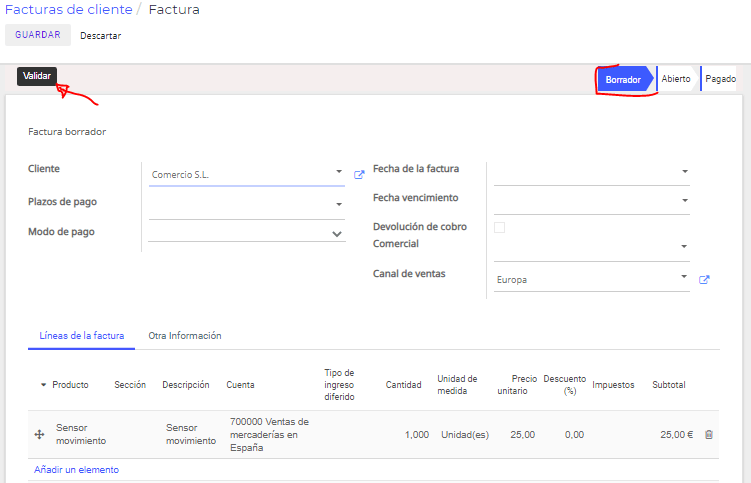Select the Pagado status stage
The height and width of the screenshot is (483, 751).
point(719,79)
